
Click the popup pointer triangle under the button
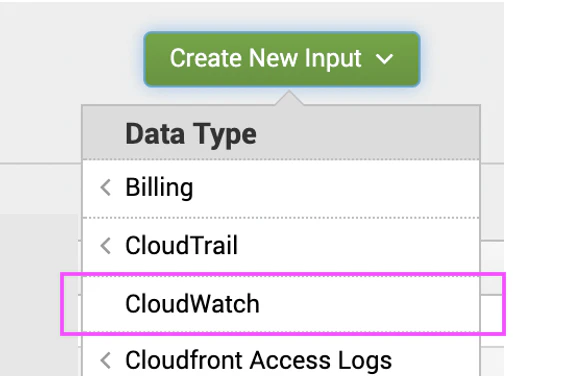[x=289, y=98]
